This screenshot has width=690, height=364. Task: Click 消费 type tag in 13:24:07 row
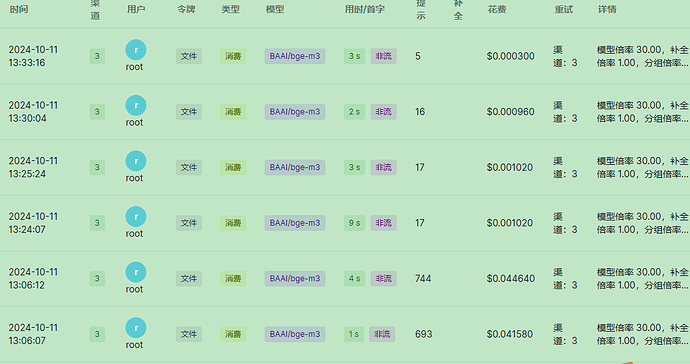tap(233, 223)
